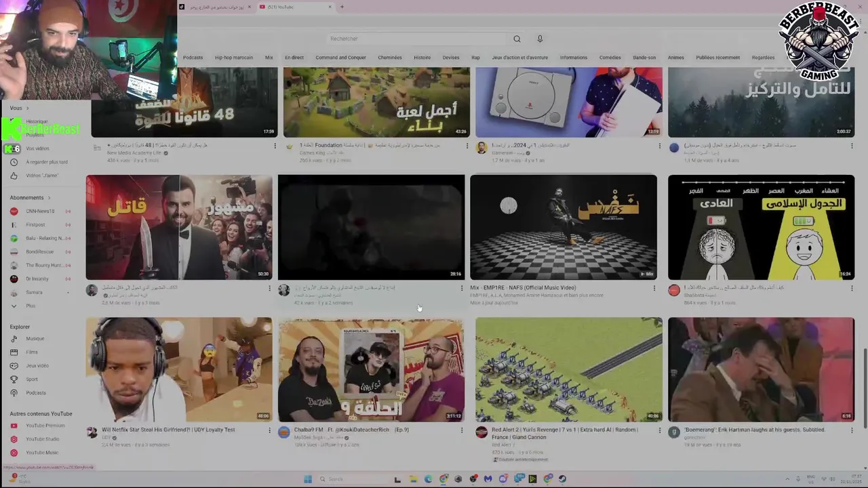This screenshot has height=488, width=868.
Task: Click the YouTube search magnifier button
Action: coord(517,39)
